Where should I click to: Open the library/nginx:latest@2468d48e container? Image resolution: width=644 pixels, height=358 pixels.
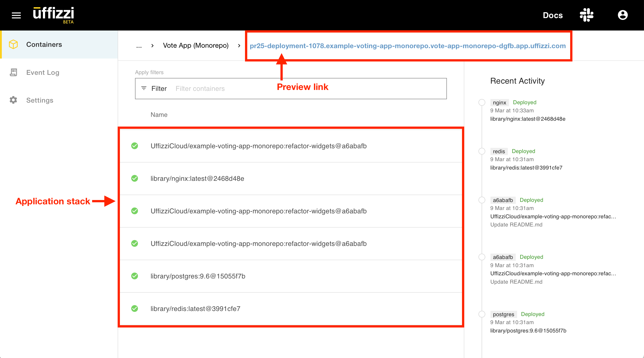(291, 179)
